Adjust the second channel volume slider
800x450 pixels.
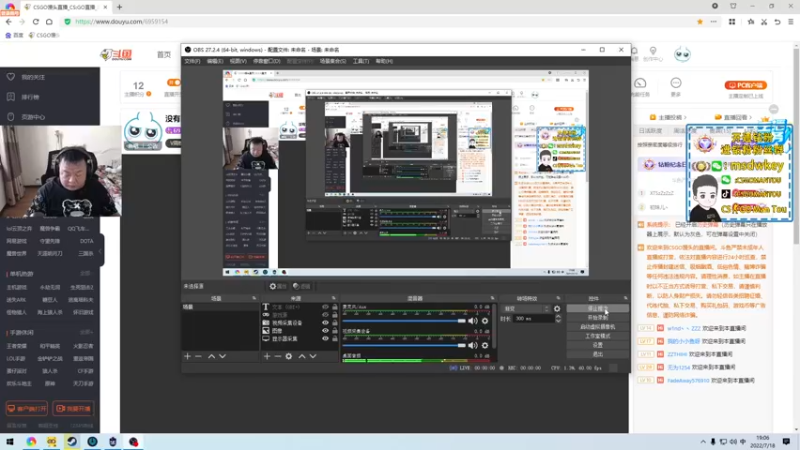click(404, 345)
